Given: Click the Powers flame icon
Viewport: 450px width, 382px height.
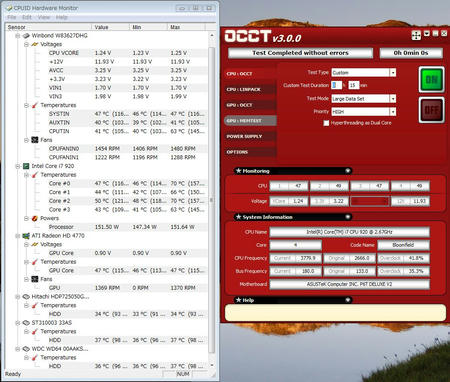Looking at the screenshot, I should tap(35, 218).
